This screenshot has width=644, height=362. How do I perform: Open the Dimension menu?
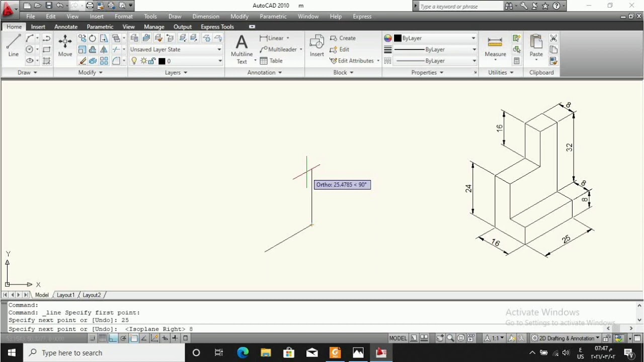(x=206, y=17)
